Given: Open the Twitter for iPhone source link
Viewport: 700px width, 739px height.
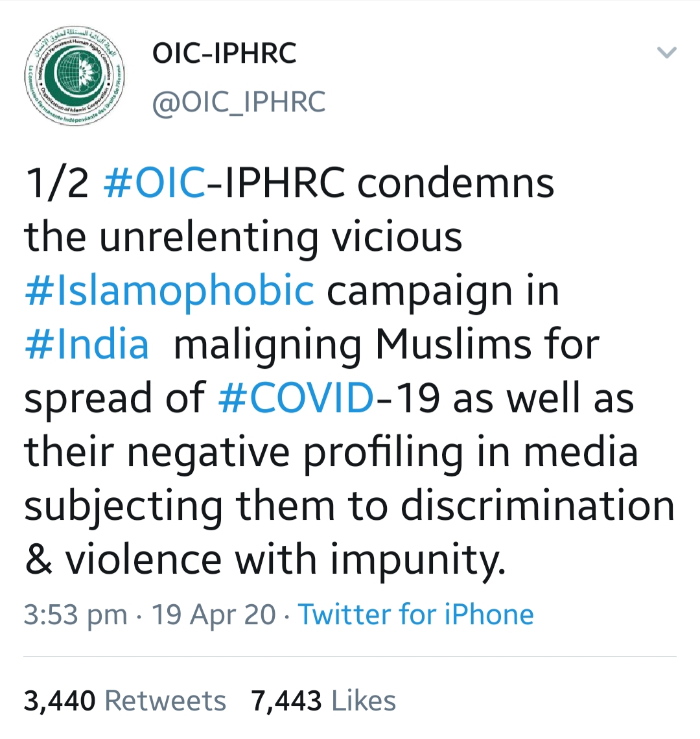Looking at the screenshot, I should tap(416, 614).
